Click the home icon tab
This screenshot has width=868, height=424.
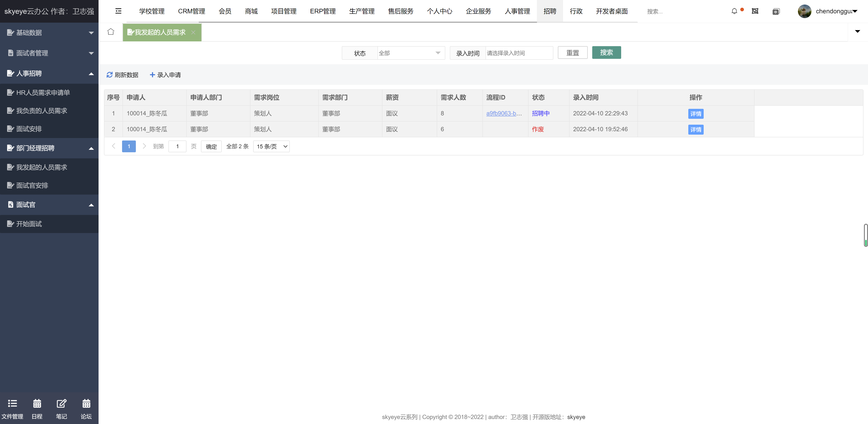(111, 32)
